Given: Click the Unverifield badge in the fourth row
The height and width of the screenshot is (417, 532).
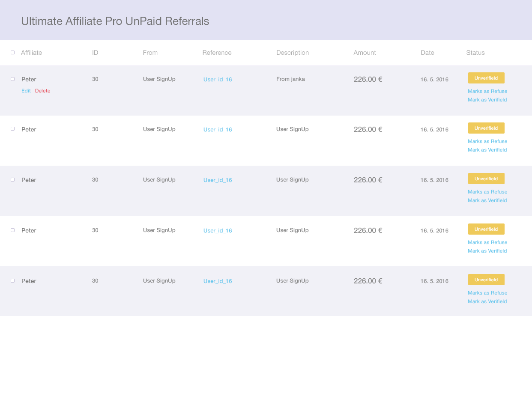Looking at the screenshot, I should pyautogui.click(x=486, y=229).
